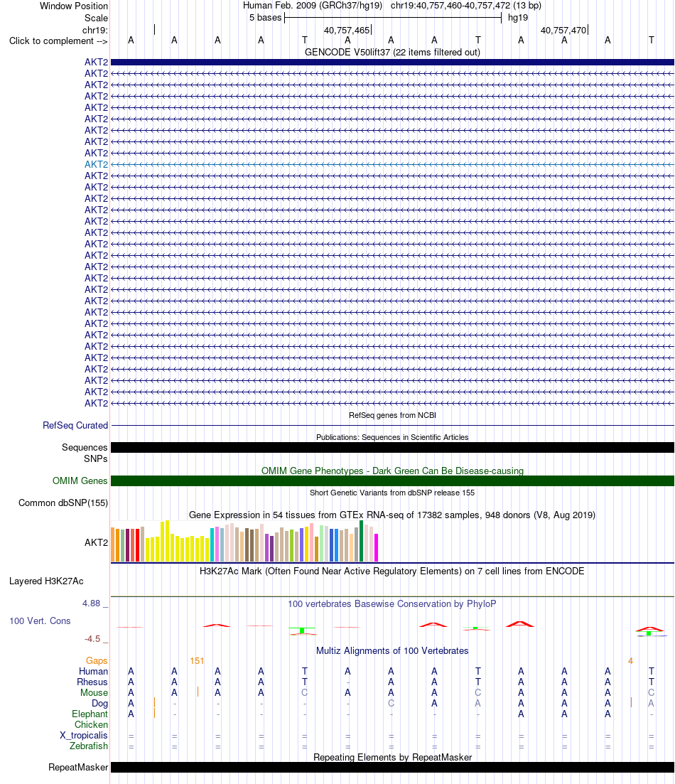
Task: Click the "chr19:" ruler label
Action: pos(95,30)
